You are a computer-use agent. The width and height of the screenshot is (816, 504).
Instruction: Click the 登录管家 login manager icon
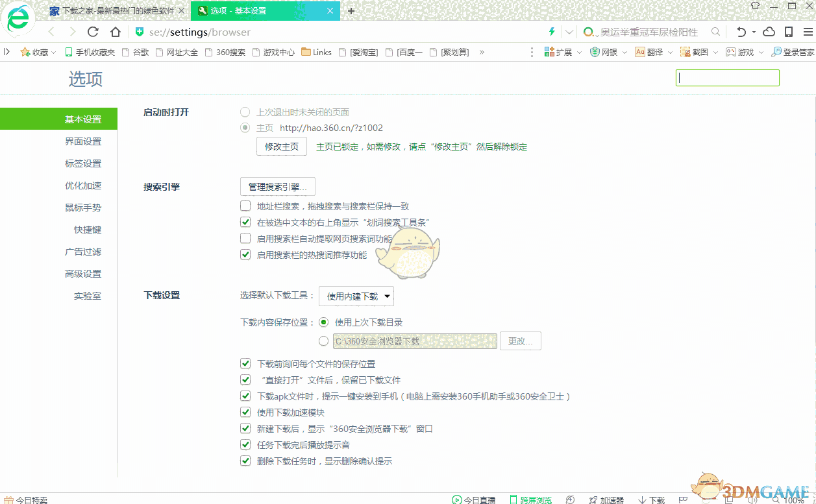[x=789, y=53]
